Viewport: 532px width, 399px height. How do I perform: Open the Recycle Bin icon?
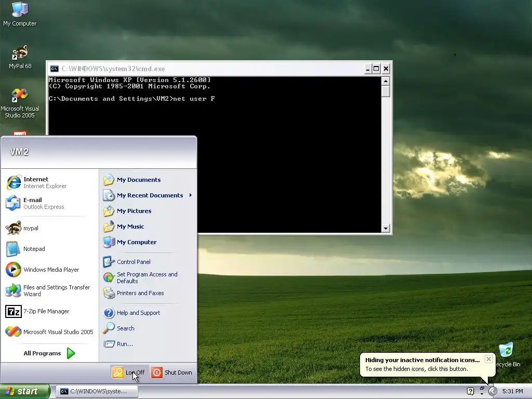pos(507,355)
